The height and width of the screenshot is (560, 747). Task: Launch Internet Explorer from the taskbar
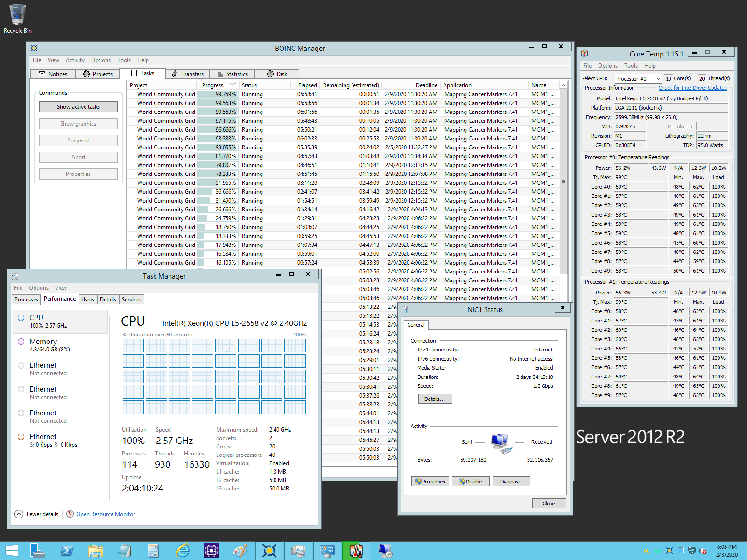(182, 551)
